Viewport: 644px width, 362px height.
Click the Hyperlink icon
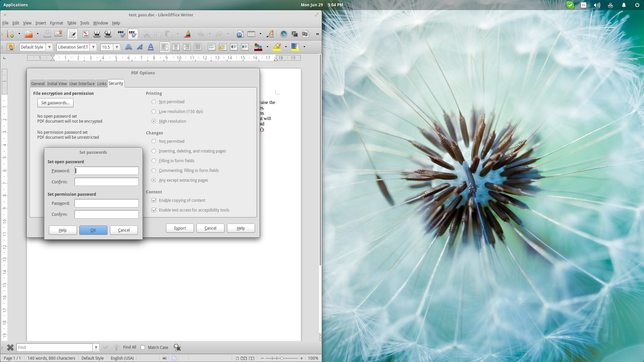coord(240,34)
